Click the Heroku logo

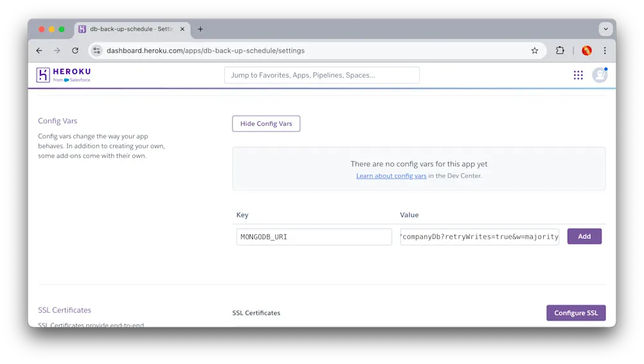[64, 74]
